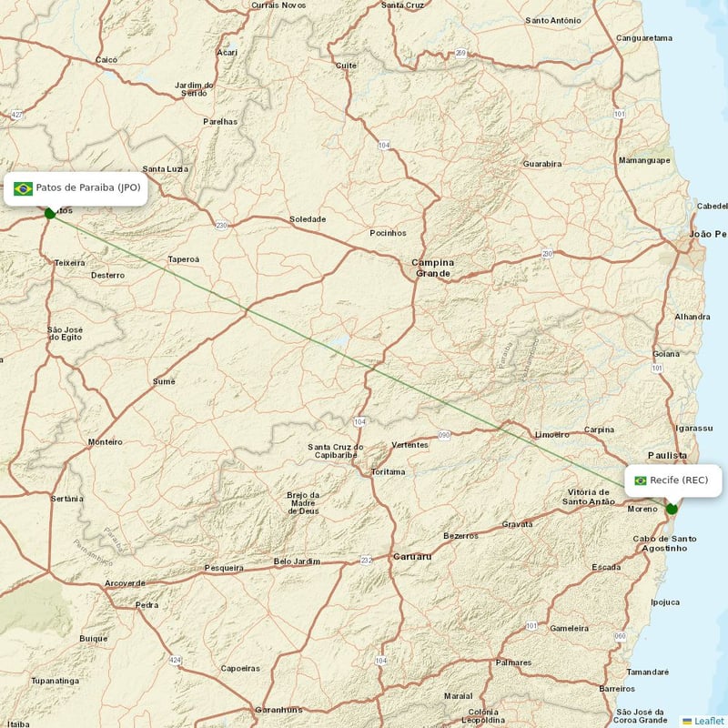Click the Ipojuca town label
Viewport: 728px width, 728px height.
[x=665, y=602]
